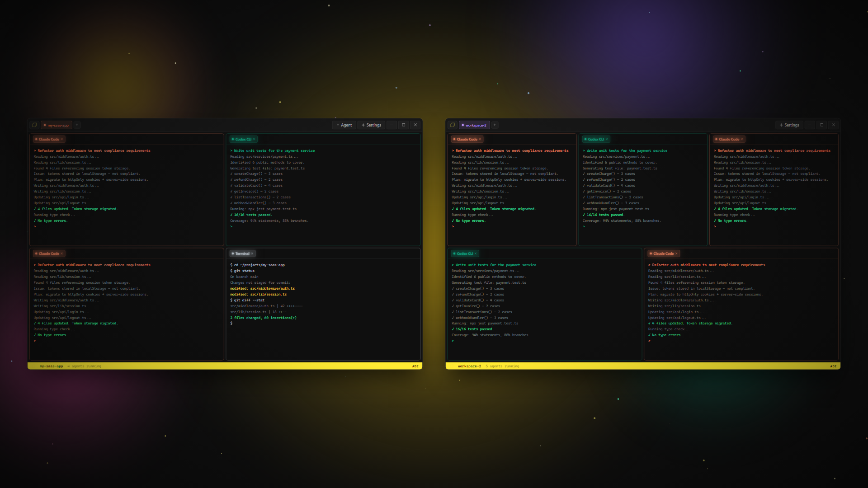Image resolution: width=868 pixels, height=488 pixels.
Task: Click the terminal prompt after the $ to enter a command
Action: click(237, 324)
